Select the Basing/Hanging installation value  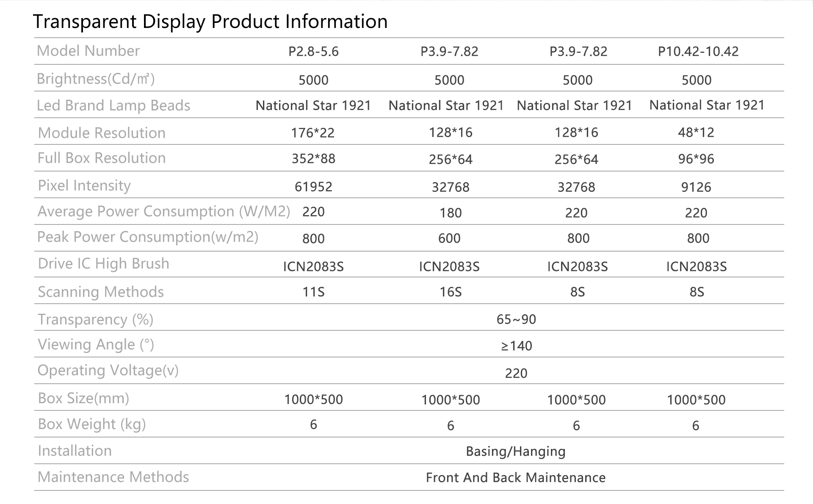pos(516,452)
